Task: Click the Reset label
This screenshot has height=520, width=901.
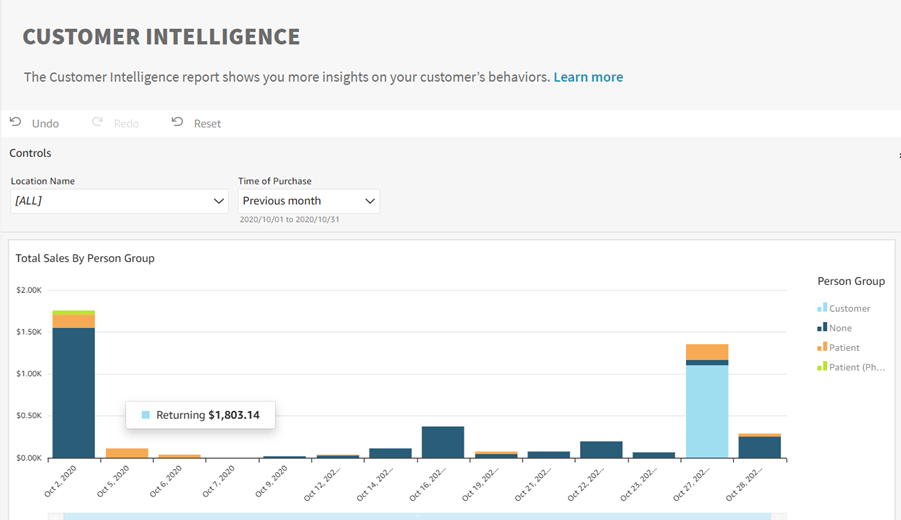Action: 207,124
